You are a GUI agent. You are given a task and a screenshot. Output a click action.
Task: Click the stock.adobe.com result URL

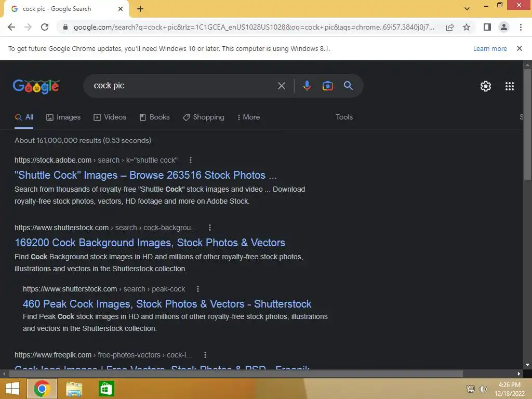(x=96, y=160)
